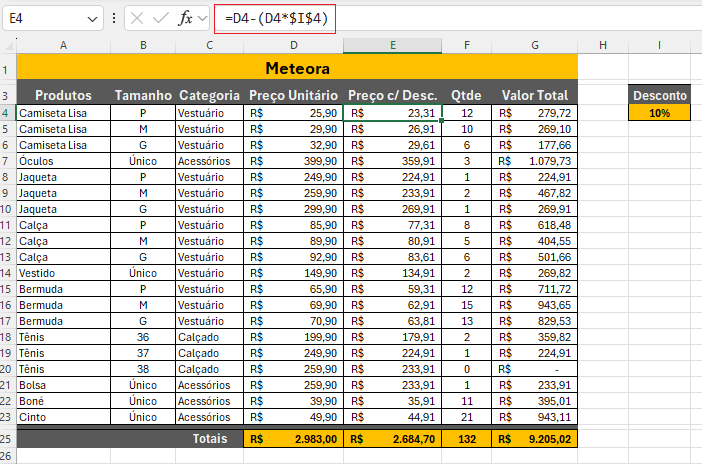Select the grand total 9.205,02 cell
The height and width of the screenshot is (464, 702).
point(535,438)
